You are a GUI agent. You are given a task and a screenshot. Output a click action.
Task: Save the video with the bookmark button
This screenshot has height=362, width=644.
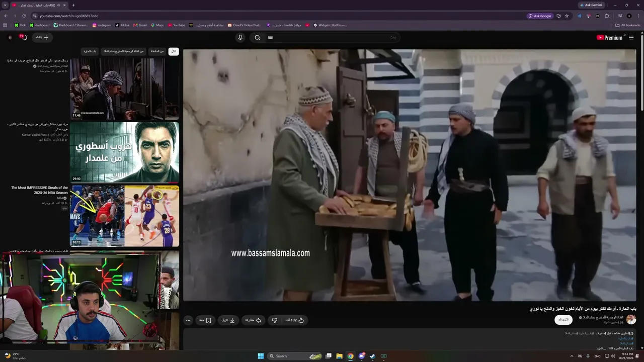point(205,320)
